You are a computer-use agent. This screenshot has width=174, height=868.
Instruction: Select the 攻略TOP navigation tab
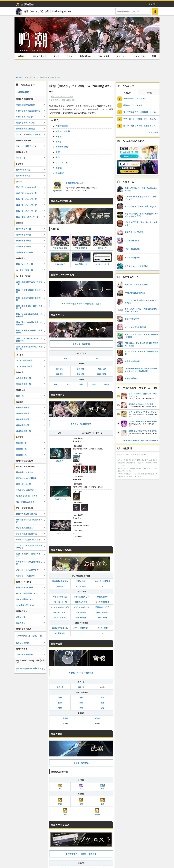click(22, 56)
